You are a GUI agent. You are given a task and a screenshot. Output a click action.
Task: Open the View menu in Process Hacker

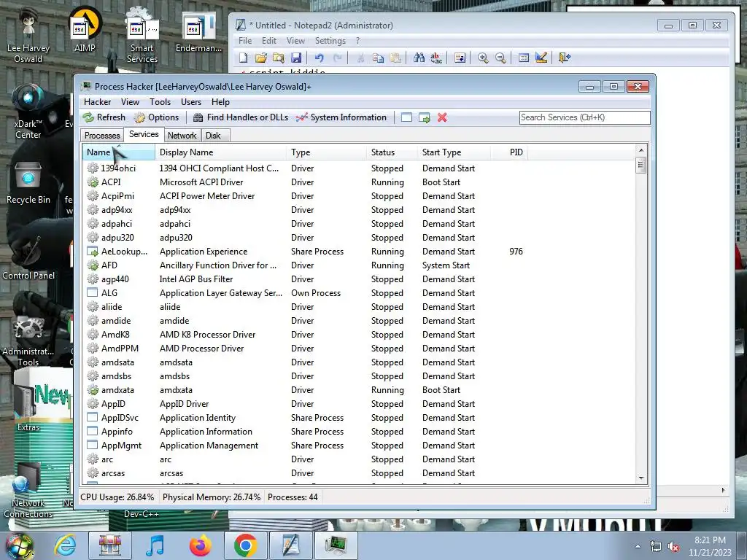(x=130, y=102)
